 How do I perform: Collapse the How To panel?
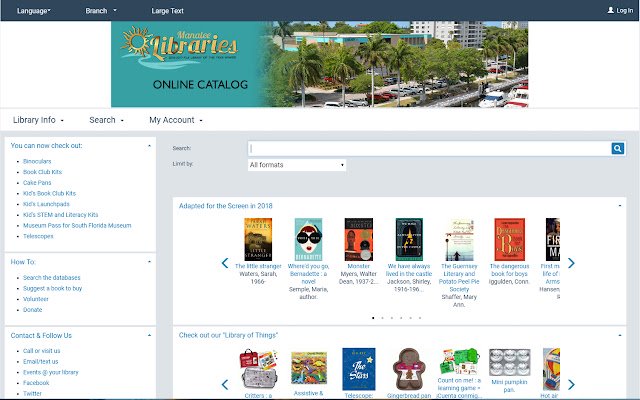click(x=149, y=262)
